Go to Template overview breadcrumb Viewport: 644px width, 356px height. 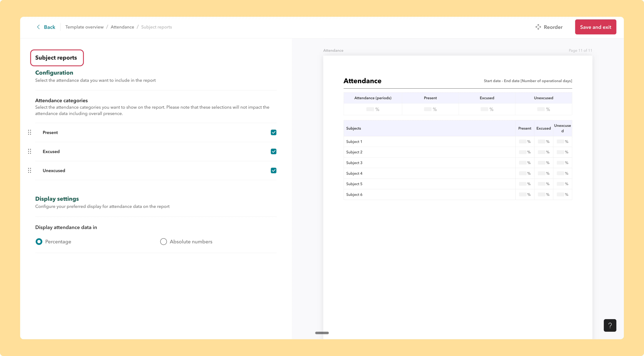84,27
